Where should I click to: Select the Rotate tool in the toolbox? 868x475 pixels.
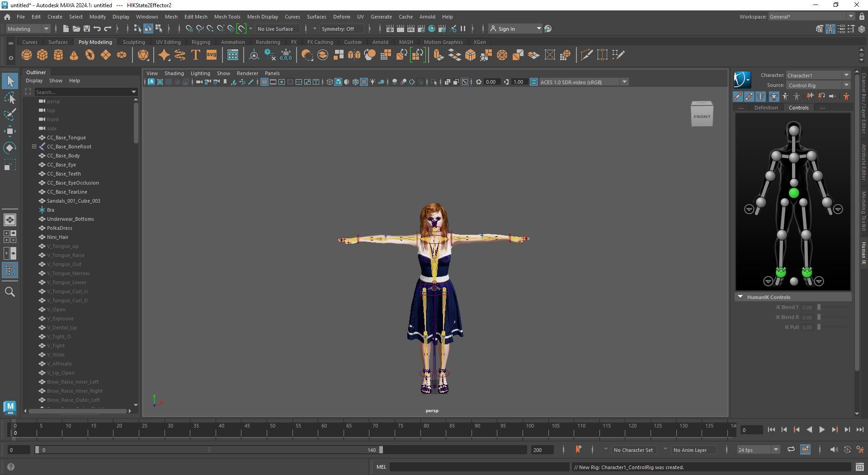10,148
